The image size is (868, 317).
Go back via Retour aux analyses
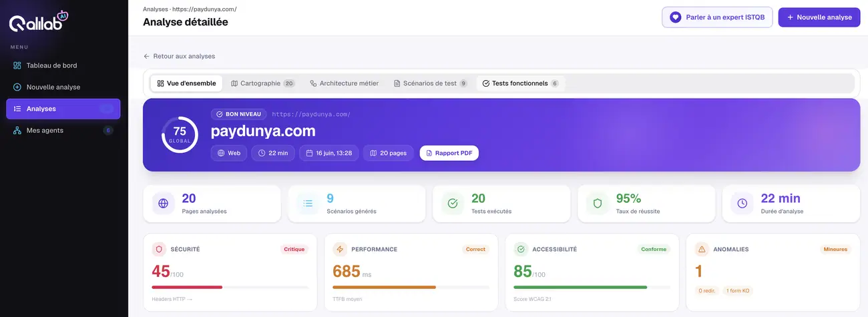pos(179,56)
